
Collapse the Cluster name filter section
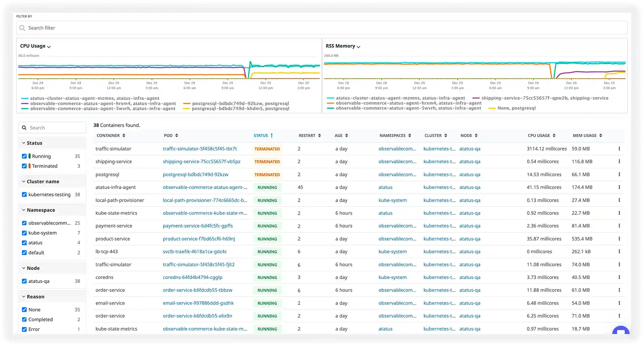[23, 181]
